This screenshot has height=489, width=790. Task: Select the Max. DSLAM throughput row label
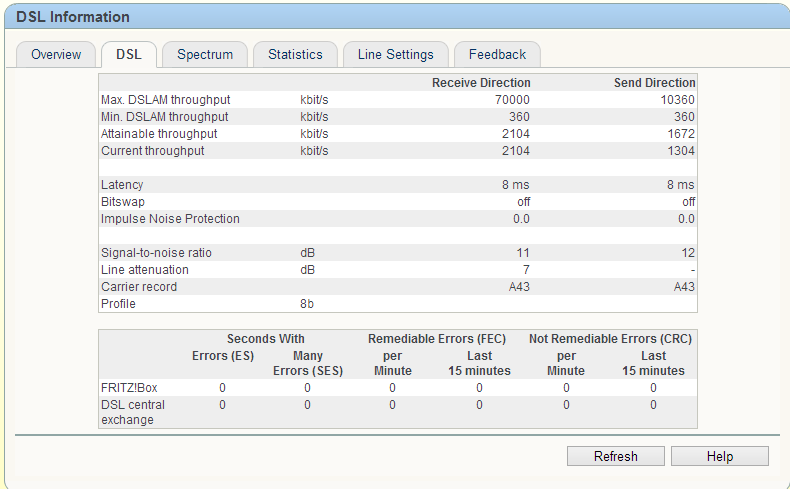166,100
